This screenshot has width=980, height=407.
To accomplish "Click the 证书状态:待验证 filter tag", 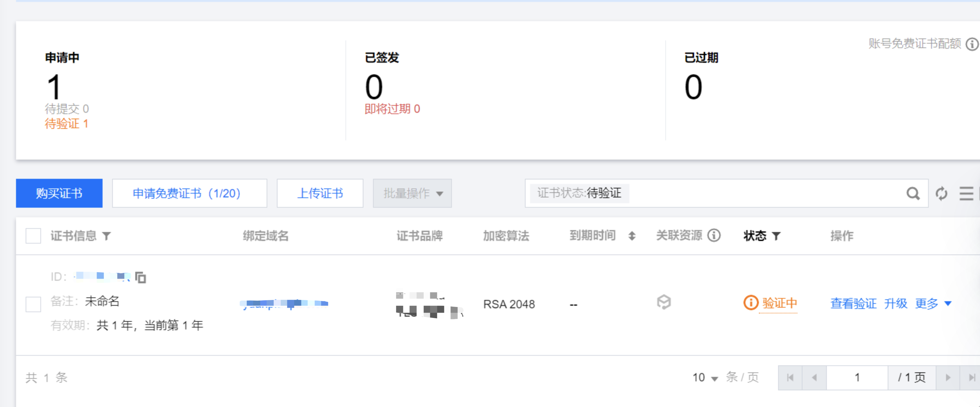I will (579, 193).
